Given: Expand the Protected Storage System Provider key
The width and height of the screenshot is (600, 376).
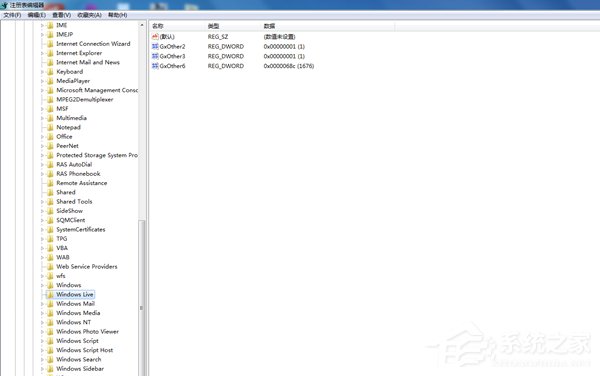Looking at the screenshot, I should [x=42, y=155].
